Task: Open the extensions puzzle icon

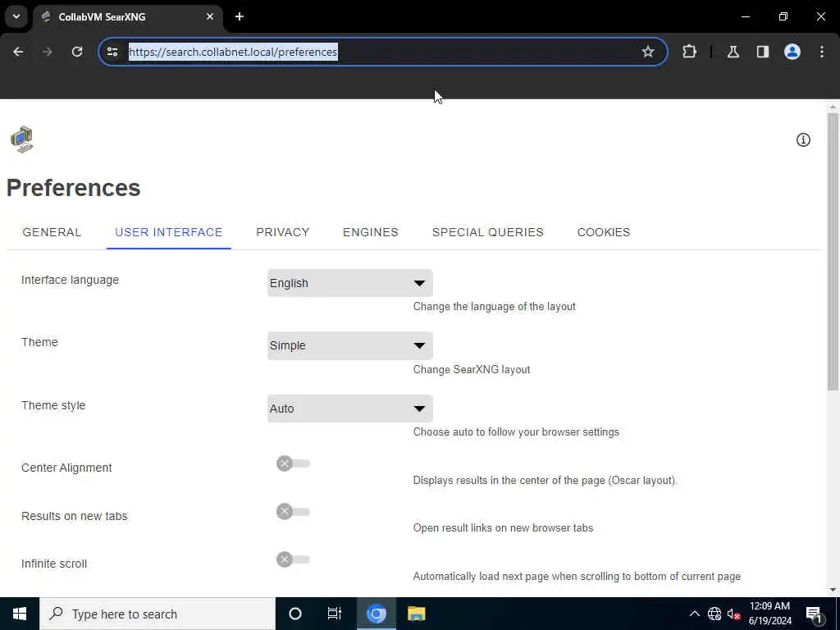Action: (689, 52)
